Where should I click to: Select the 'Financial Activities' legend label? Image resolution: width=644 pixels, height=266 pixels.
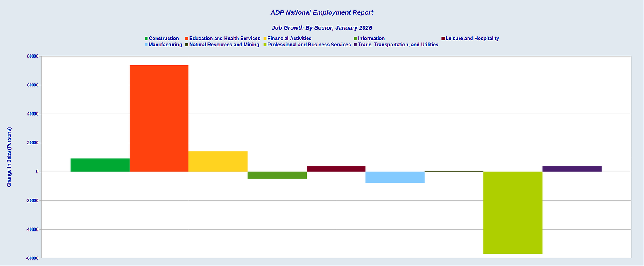point(289,39)
